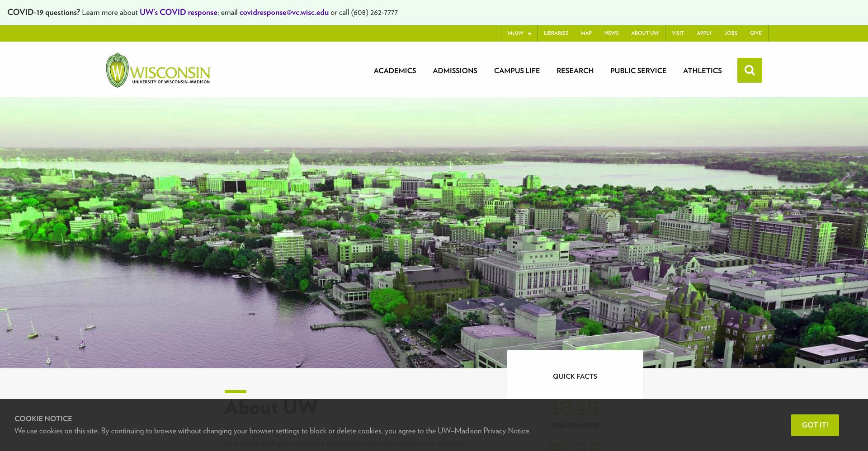868x451 pixels.
Task: Open the Campus Life menu
Action: [517, 70]
